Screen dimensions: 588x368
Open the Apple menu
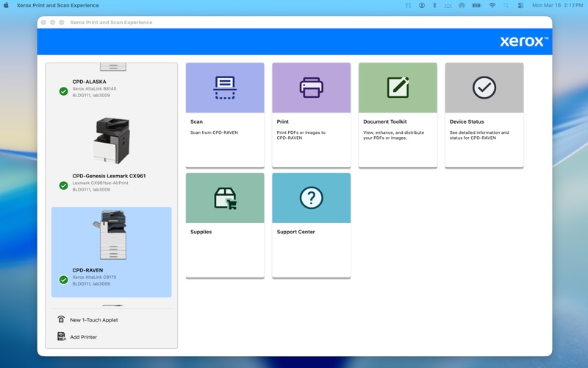pos(6,5)
